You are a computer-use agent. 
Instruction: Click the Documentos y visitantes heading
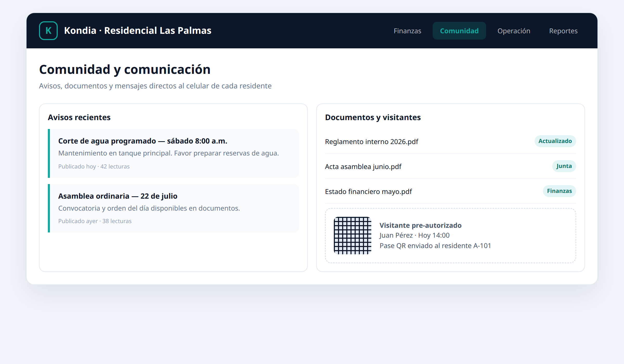[373, 118]
